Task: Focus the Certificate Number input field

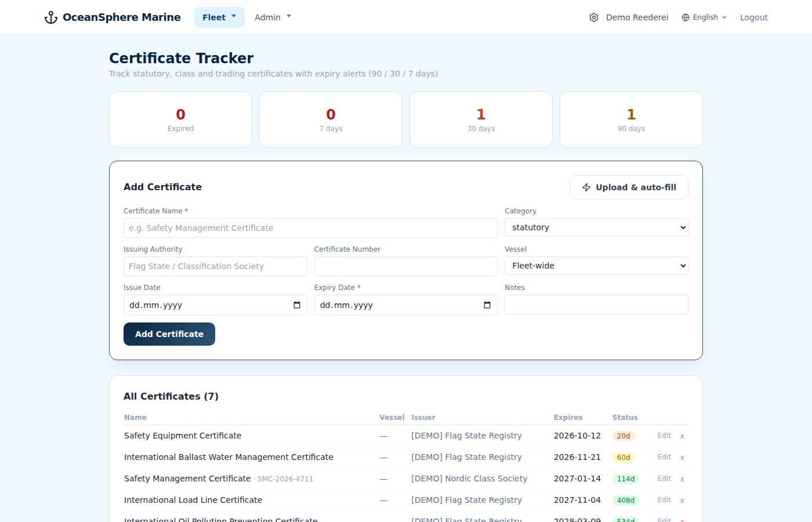Action: pos(406,266)
